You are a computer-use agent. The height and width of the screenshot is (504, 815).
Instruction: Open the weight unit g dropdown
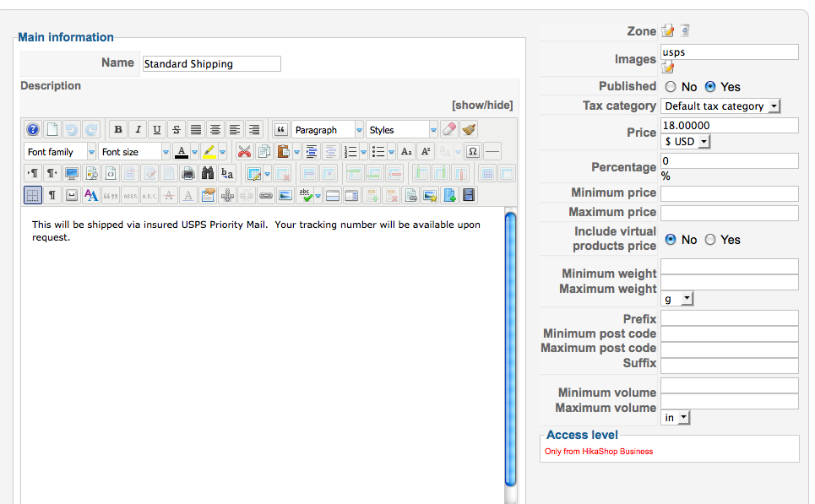pos(677,299)
